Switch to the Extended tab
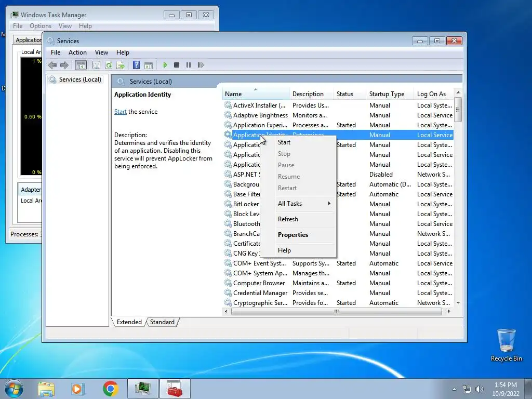This screenshot has width=532, height=399. [x=129, y=322]
